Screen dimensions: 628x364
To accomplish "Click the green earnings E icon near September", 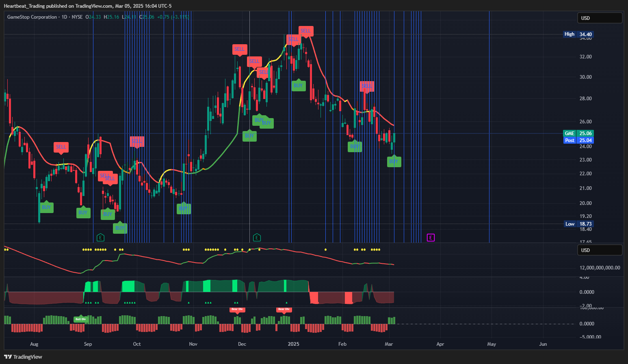I will (100, 237).
